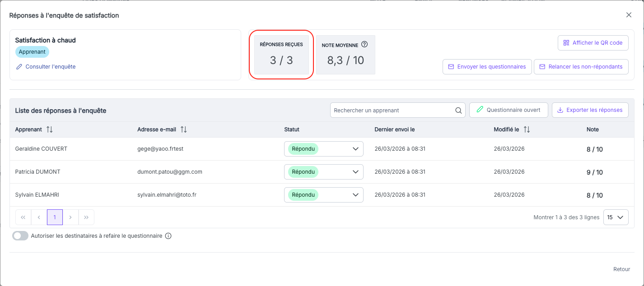Open status dropdown for Geraldine COUVERT

(324, 149)
